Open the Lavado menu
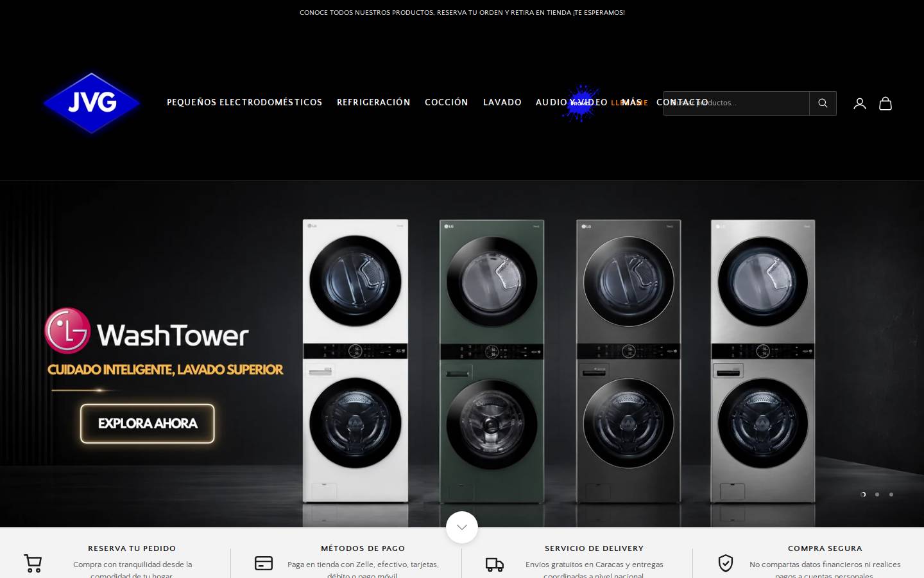 pyautogui.click(x=502, y=102)
